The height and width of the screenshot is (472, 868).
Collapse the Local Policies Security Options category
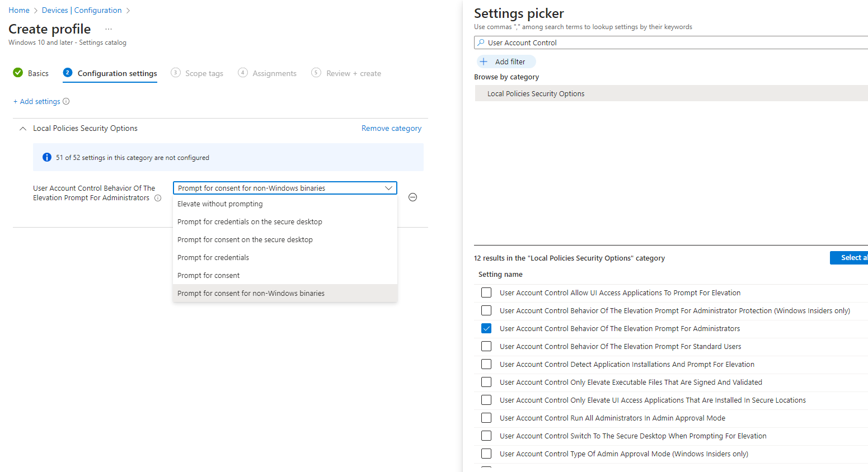tap(22, 128)
